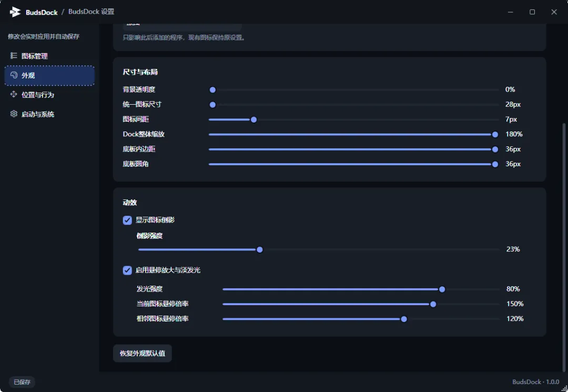The image size is (568, 392).
Task: Minimize the BudsDock settings window
Action: (x=510, y=12)
